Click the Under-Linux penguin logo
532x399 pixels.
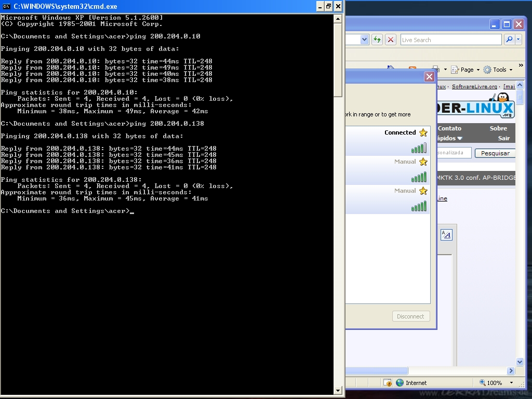click(x=476, y=106)
